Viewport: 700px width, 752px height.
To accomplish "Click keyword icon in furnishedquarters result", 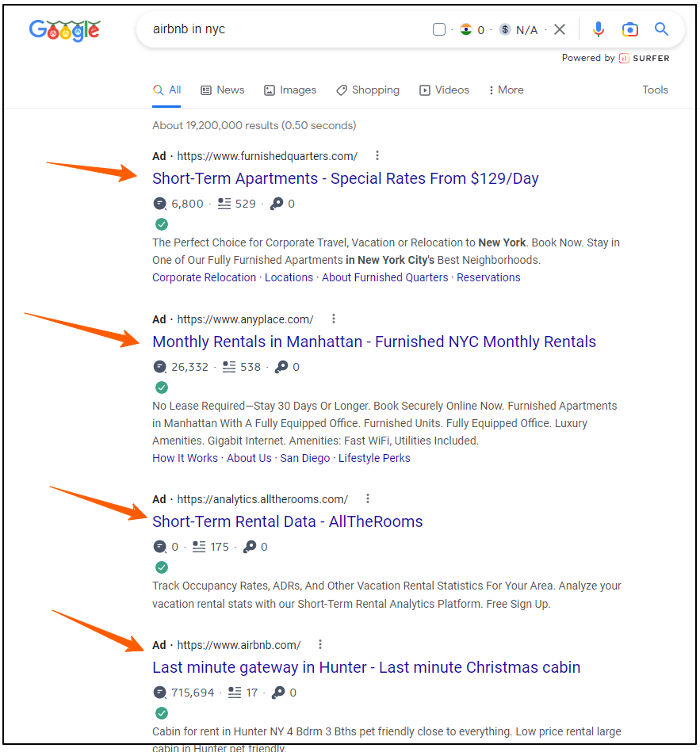I will pos(277,204).
